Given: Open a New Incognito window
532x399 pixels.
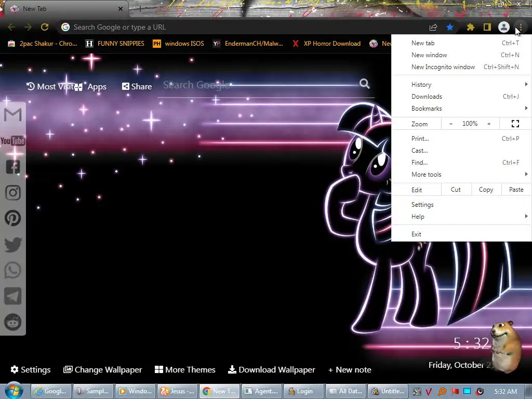Looking at the screenshot, I should [x=462, y=67].
